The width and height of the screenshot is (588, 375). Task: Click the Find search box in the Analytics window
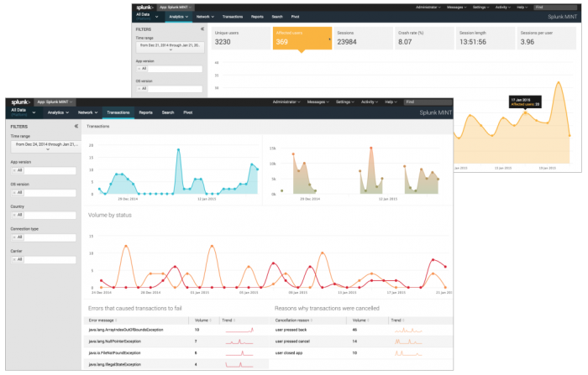[555, 7]
